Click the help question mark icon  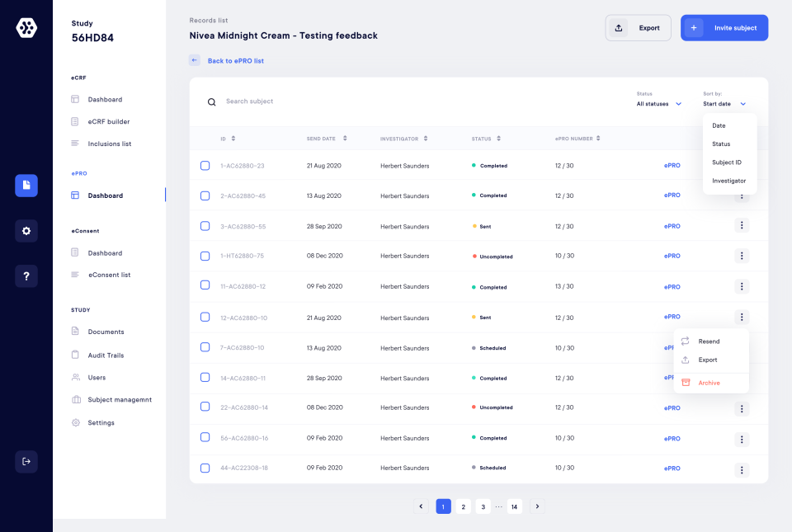coord(26,275)
